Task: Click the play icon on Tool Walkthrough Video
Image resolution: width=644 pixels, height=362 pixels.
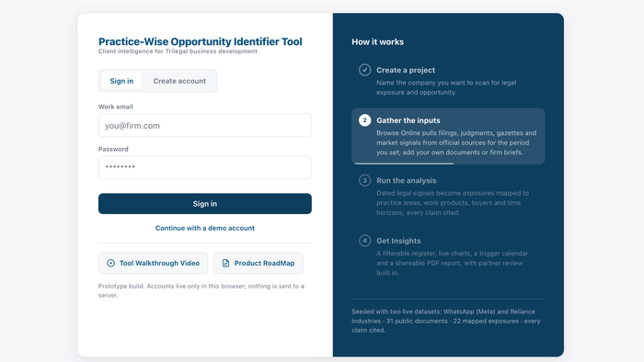Action: 110,263
